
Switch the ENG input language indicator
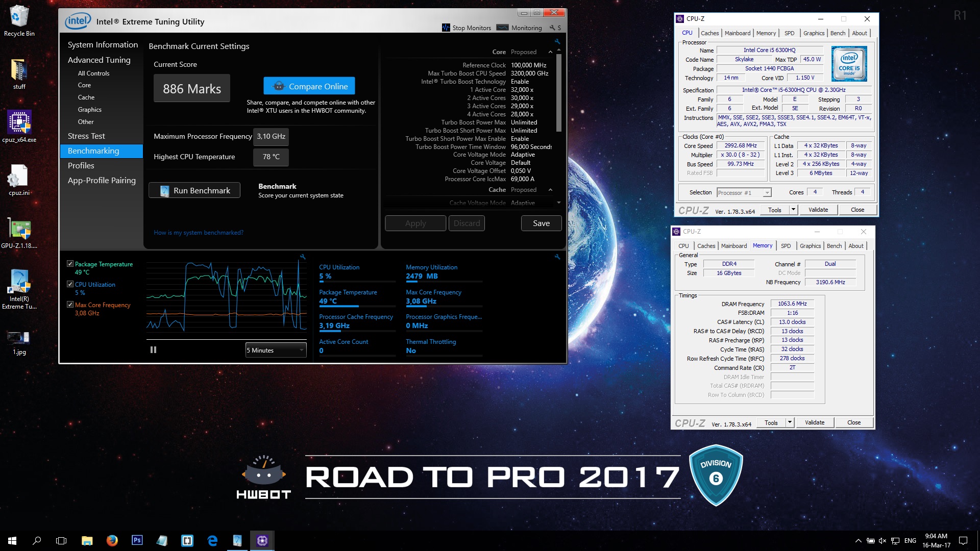click(x=910, y=541)
